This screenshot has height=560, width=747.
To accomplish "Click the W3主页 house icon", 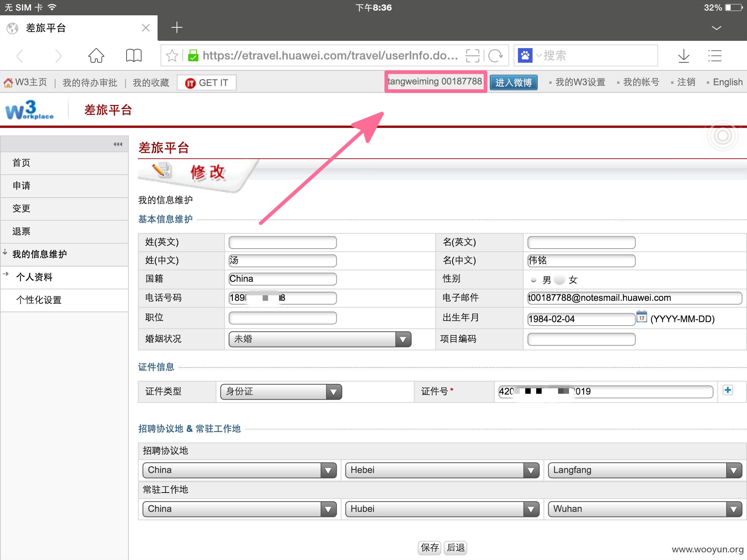I will click(8, 83).
